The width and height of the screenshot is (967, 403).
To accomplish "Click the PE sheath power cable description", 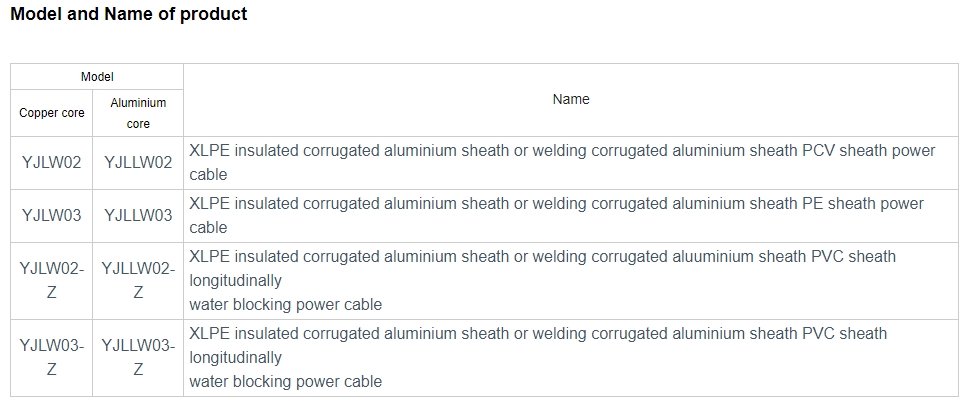I will tap(556, 216).
